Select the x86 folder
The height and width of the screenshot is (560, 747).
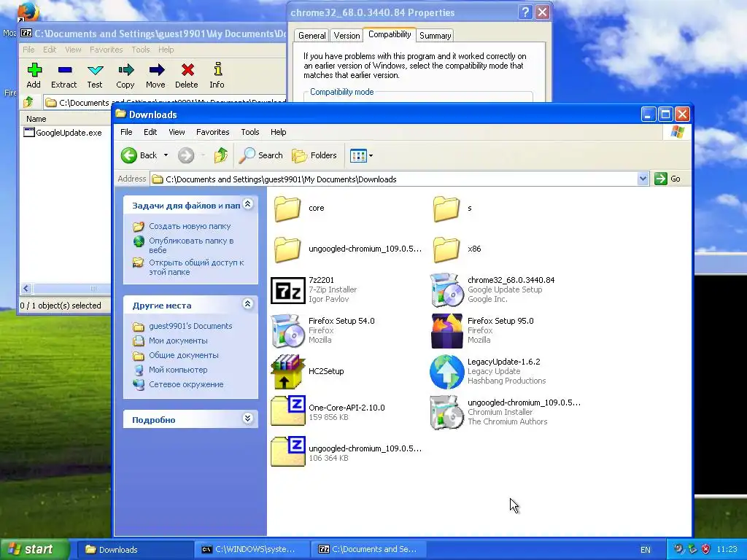coord(457,249)
